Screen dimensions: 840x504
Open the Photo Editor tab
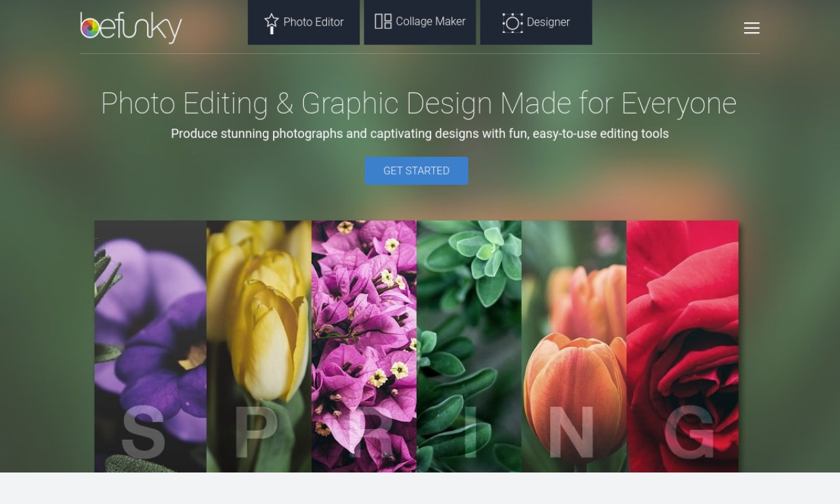click(304, 22)
